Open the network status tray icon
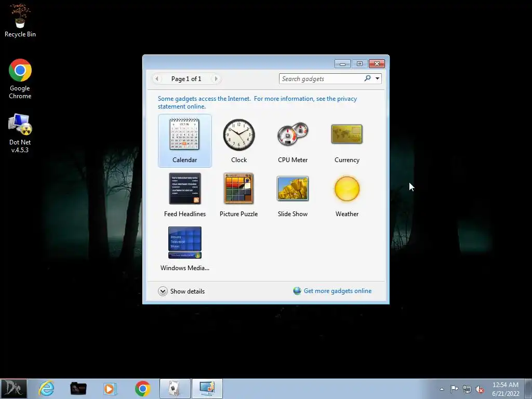 (467, 389)
